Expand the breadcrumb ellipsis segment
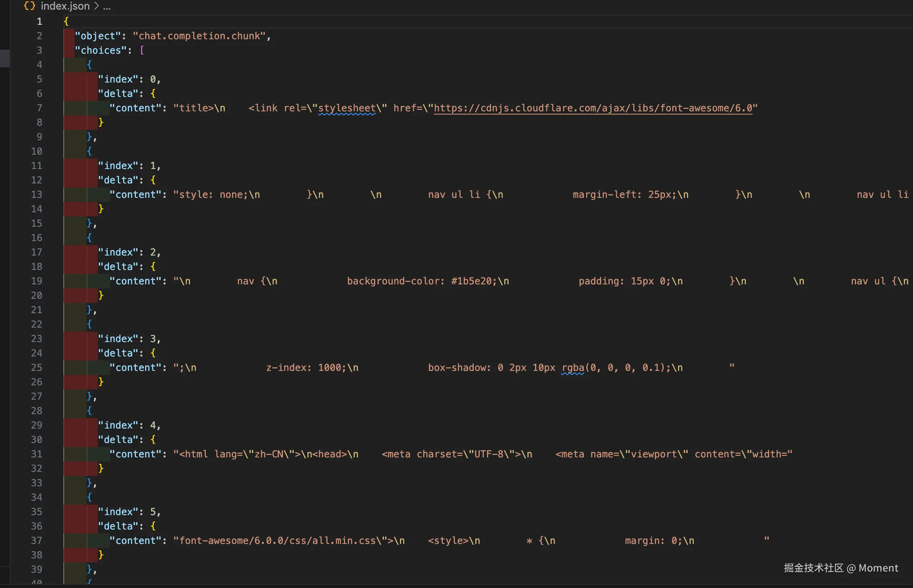The image size is (913, 588). point(107,7)
